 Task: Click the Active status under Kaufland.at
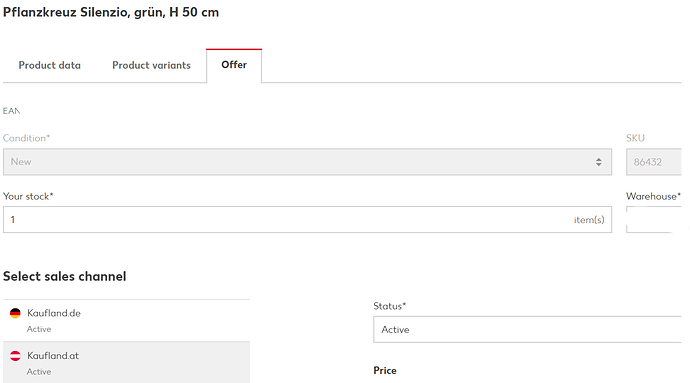click(x=39, y=372)
